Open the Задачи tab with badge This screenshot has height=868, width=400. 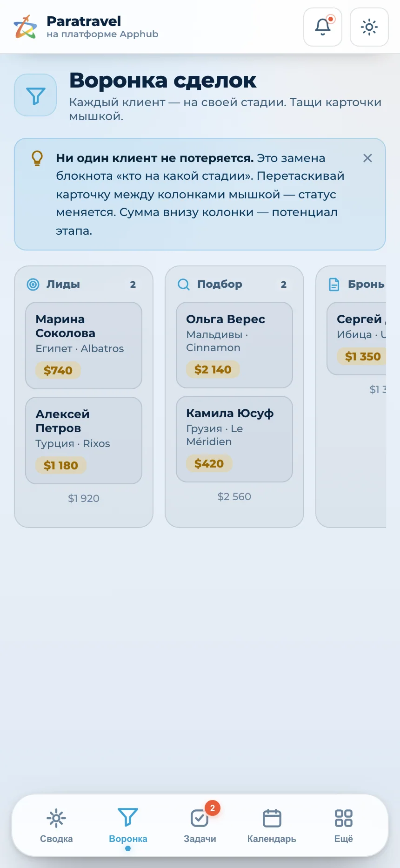click(x=200, y=826)
